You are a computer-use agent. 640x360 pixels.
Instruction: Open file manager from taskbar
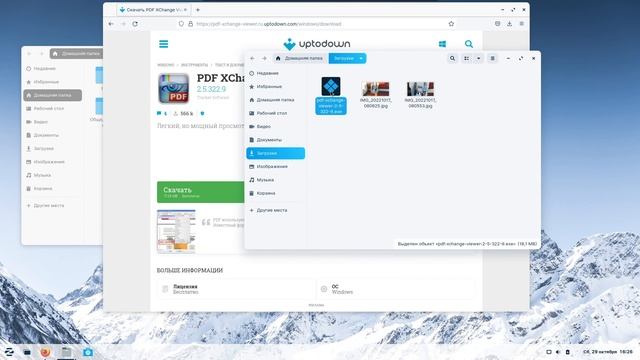(66, 352)
